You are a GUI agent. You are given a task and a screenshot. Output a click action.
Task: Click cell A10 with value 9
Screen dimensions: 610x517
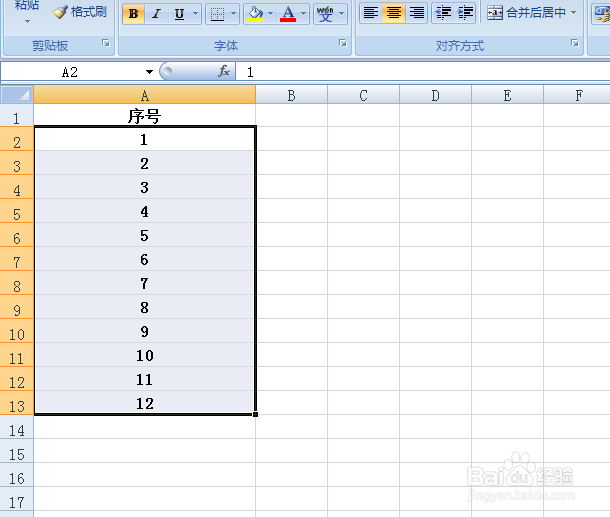(x=145, y=331)
